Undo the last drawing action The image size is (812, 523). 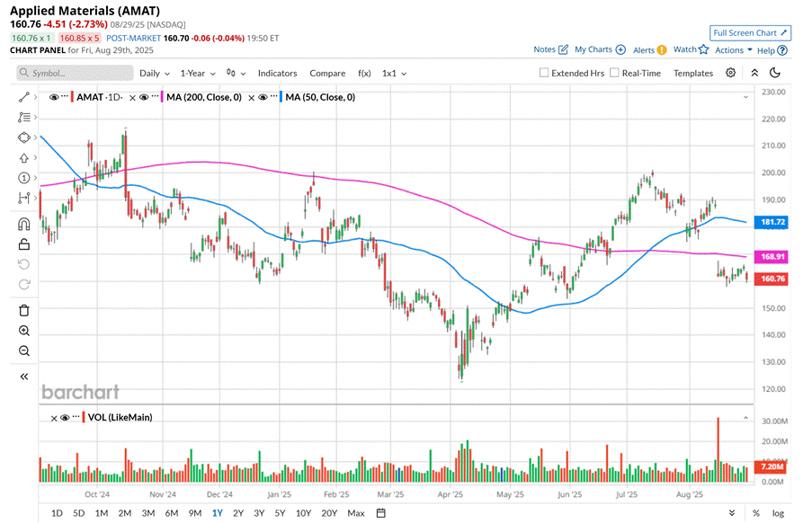tap(23, 264)
